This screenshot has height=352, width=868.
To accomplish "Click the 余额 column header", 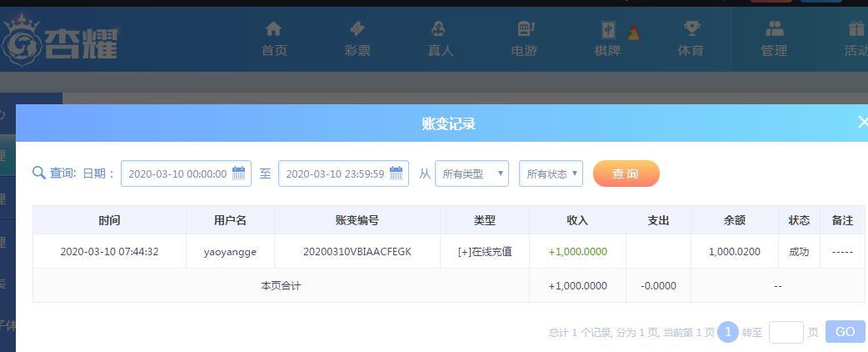I will [x=735, y=220].
